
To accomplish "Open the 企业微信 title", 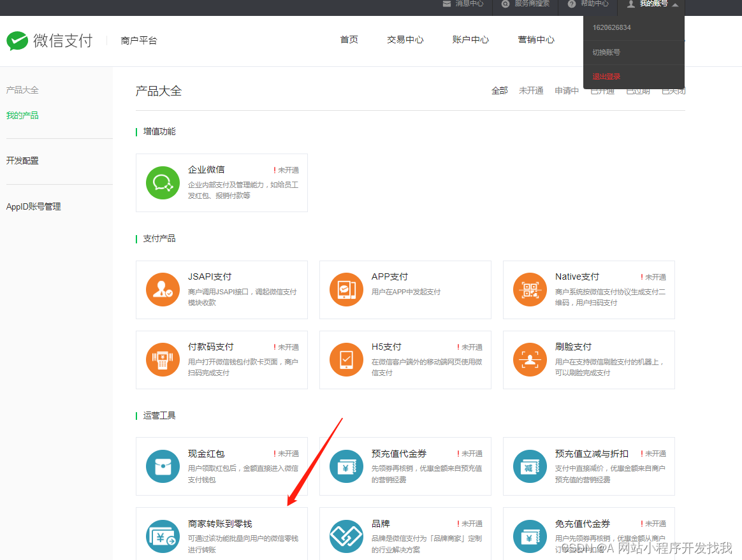I will [207, 169].
